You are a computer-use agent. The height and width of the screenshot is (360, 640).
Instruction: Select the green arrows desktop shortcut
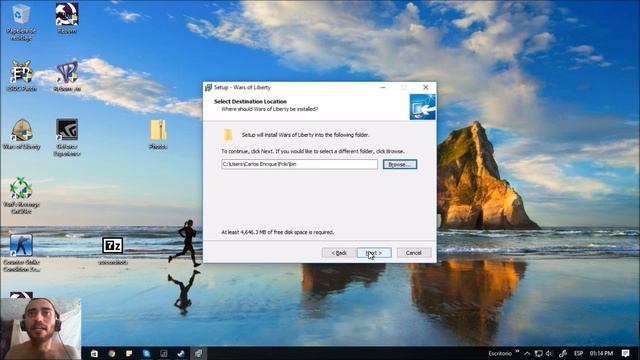(21, 196)
